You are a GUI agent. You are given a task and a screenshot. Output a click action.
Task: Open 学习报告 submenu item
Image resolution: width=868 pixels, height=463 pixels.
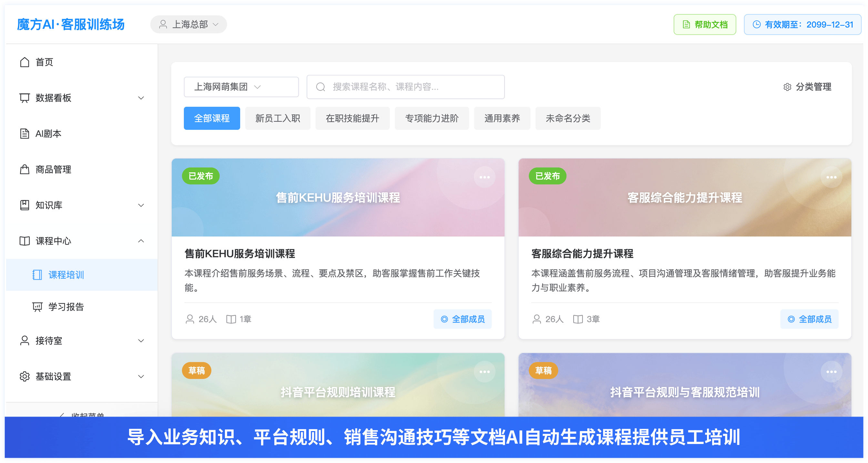(82, 307)
